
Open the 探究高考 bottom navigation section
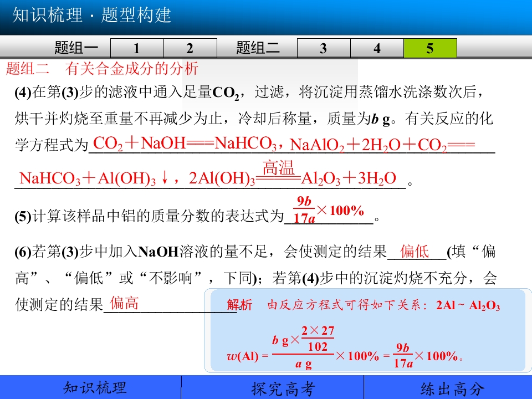tap(283, 388)
